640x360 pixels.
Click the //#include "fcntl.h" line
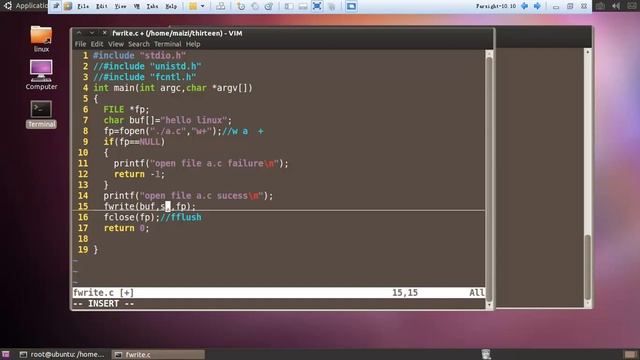pos(144,77)
